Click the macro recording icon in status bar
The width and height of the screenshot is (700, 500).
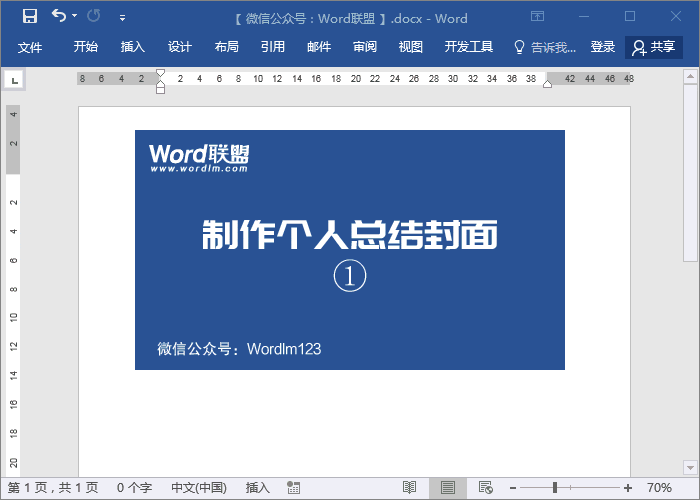click(x=293, y=488)
